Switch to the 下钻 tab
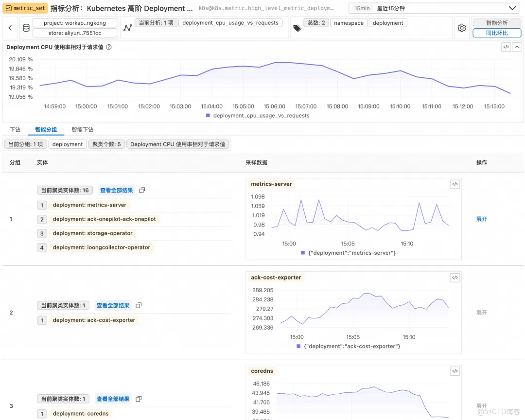Viewport: 525px width, 420px height. (x=15, y=129)
